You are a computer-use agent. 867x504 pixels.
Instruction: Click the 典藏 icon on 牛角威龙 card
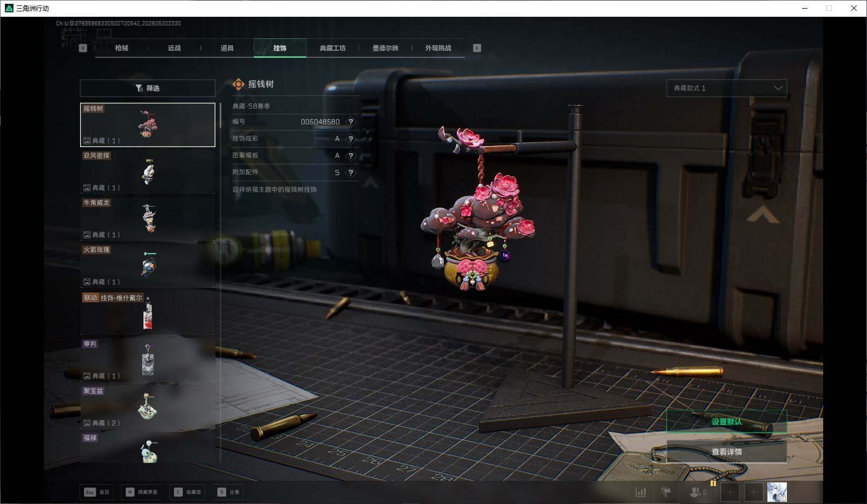point(87,235)
